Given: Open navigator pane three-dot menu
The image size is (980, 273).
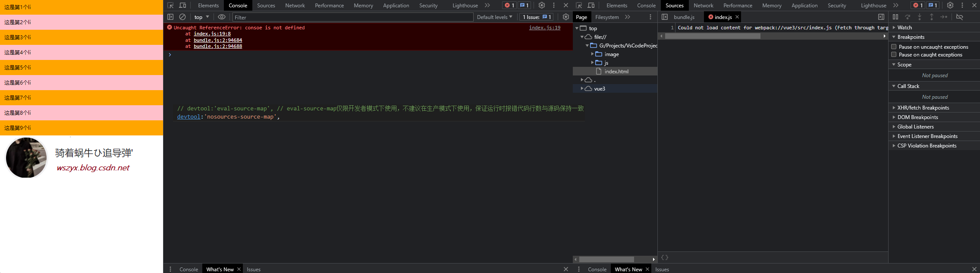Looking at the screenshot, I should pos(650,17).
